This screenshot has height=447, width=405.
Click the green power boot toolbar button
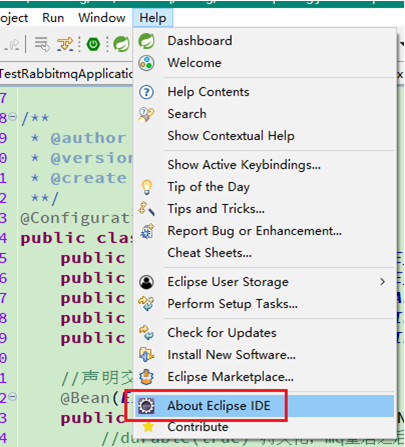pyautogui.click(x=93, y=44)
